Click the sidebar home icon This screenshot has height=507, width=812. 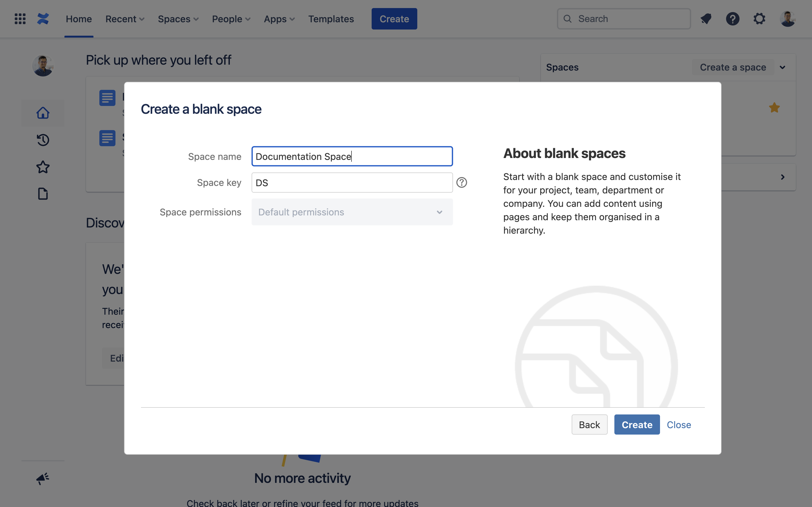pyautogui.click(x=43, y=113)
